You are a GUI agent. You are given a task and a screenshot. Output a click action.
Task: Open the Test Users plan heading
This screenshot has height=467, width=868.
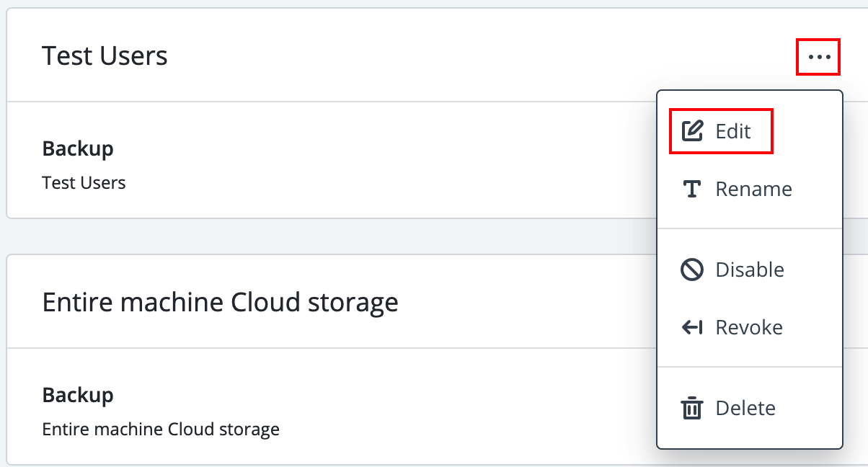[105, 55]
